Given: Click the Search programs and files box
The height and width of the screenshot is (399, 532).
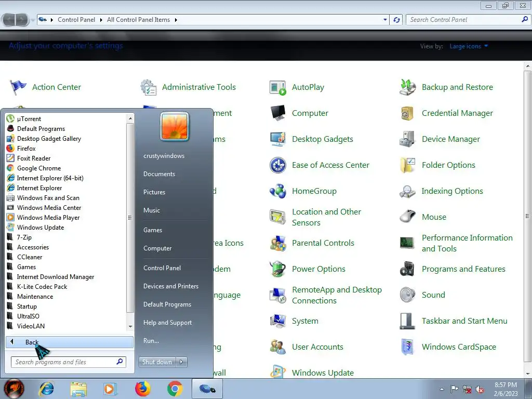Looking at the screenshot, I should click(x=68, y=362).
